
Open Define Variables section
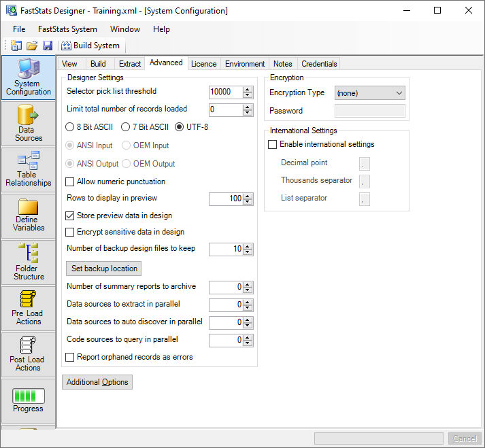tap(28, 216)
